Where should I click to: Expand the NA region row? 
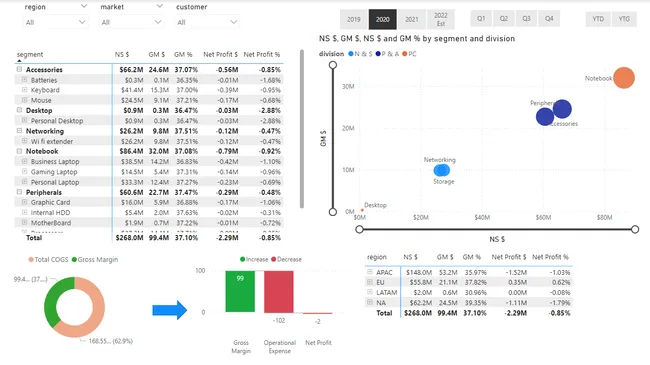(x=370, y=302)
